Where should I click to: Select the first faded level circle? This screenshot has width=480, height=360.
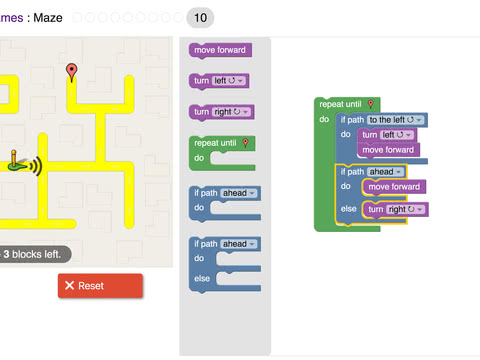click(77, 17)
